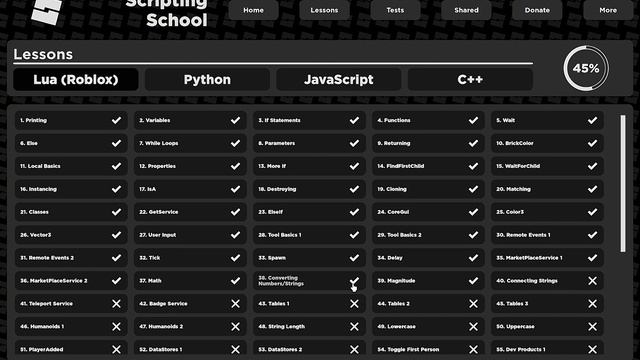Open lesson 14. FindFirstChild
This screenshot has height=360, width=640.
(x=428, y=166)
